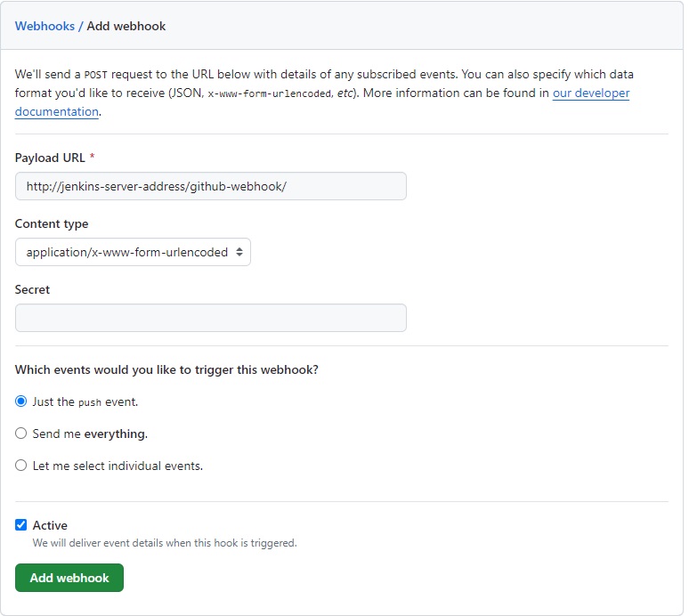Click the 'Just the push event.' label text
The width and height of the screenshot is (689, 616).
[85, 401]
